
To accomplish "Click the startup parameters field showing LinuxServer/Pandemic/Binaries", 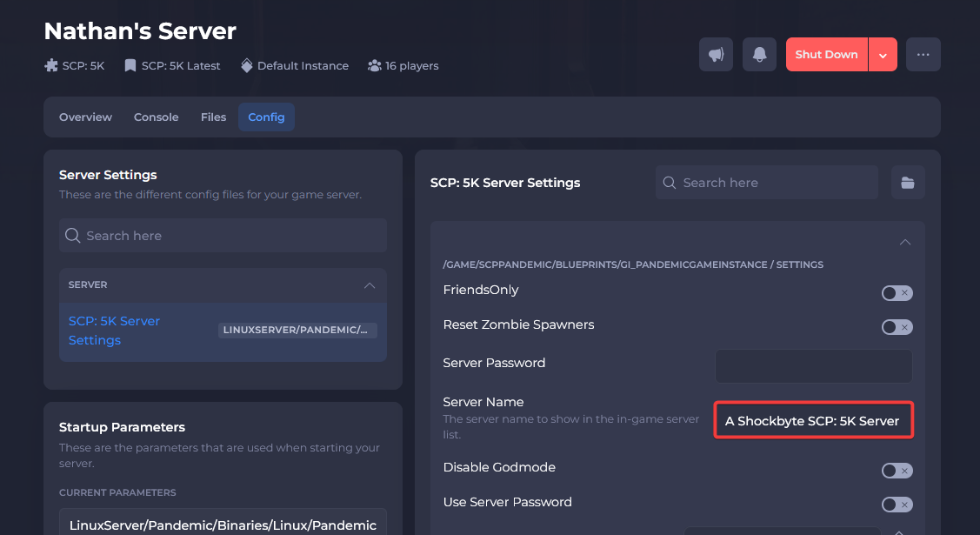I will pos(223,524).
